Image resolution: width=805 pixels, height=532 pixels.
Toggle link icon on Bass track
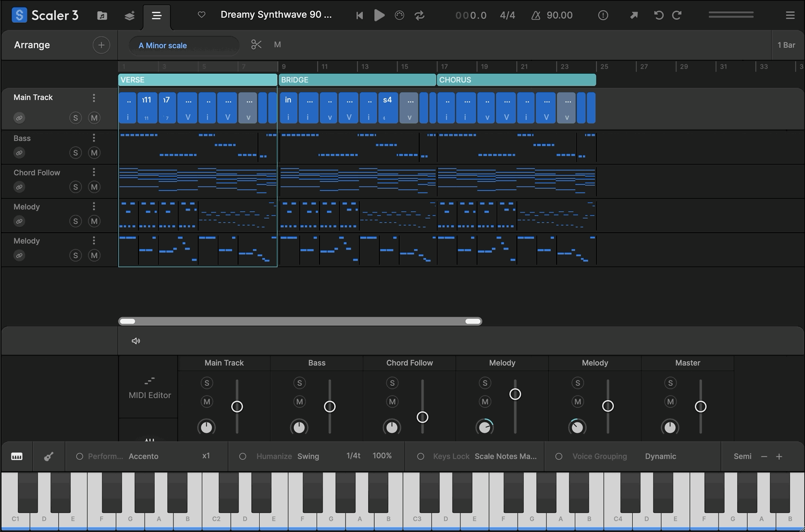(19, 153)
